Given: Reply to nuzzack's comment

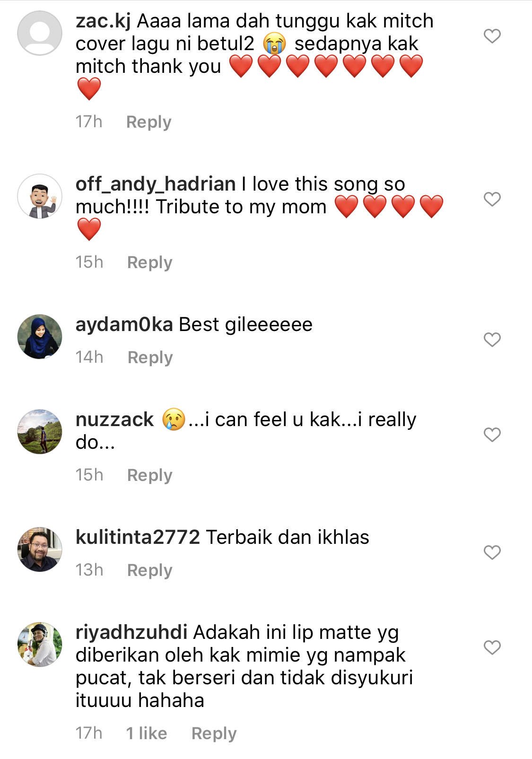Looking at the screenshot, I should 149,475.
